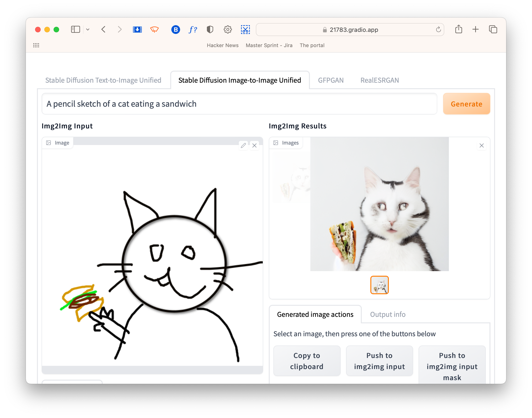Image resolution: width=532 pixels, height=418 pixels.
Task: Close the Img2Img Results preview
Action: (x=482, y=146)
